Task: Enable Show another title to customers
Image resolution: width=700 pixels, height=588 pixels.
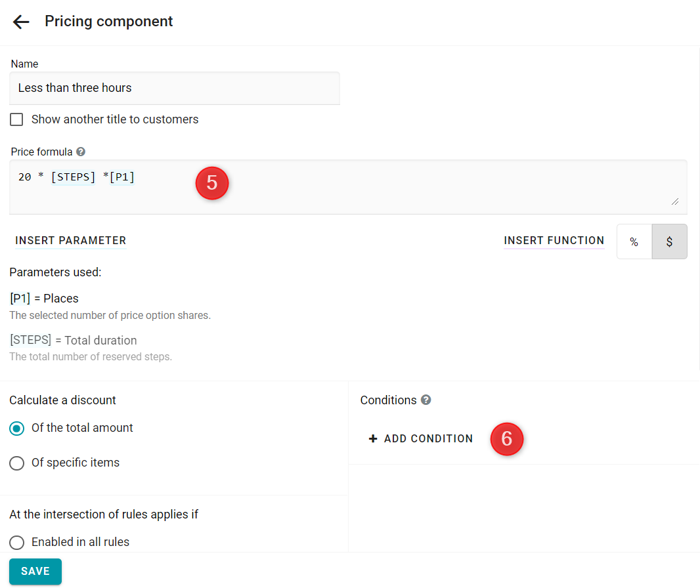Action: click(16, 119)
